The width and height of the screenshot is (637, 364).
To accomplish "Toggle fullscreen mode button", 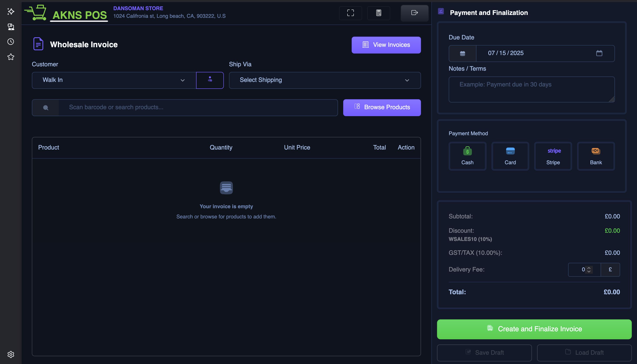I will [350, 13].
